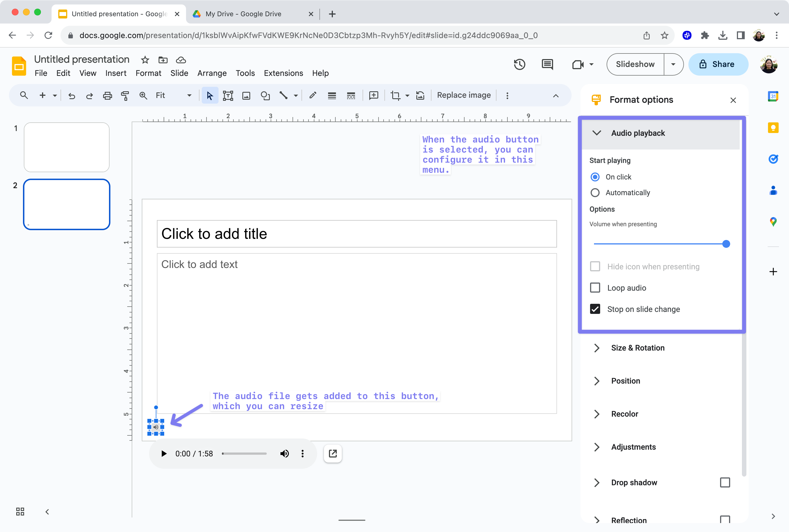This screenshot has height=532, width=789.
Task: Click the audio open in new window button
Action: pos(333,454)
